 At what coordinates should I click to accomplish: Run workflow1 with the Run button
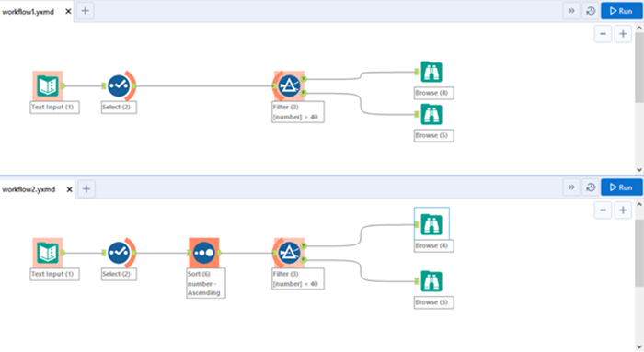621,11
